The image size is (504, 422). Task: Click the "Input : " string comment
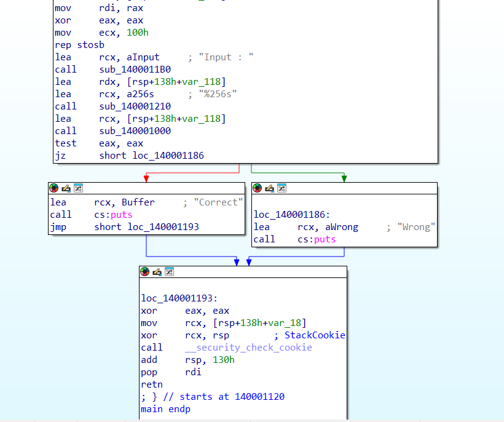click(x=226, y=57)
